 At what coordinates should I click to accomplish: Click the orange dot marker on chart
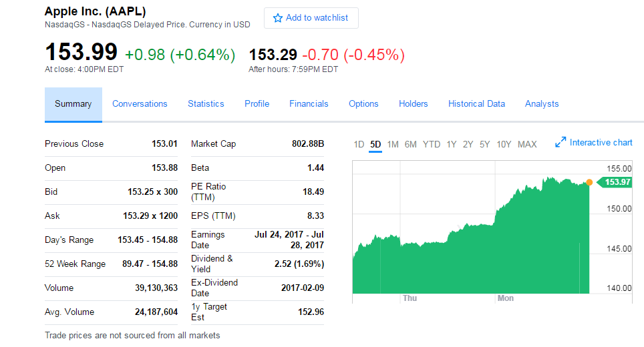tap(589, 182)
